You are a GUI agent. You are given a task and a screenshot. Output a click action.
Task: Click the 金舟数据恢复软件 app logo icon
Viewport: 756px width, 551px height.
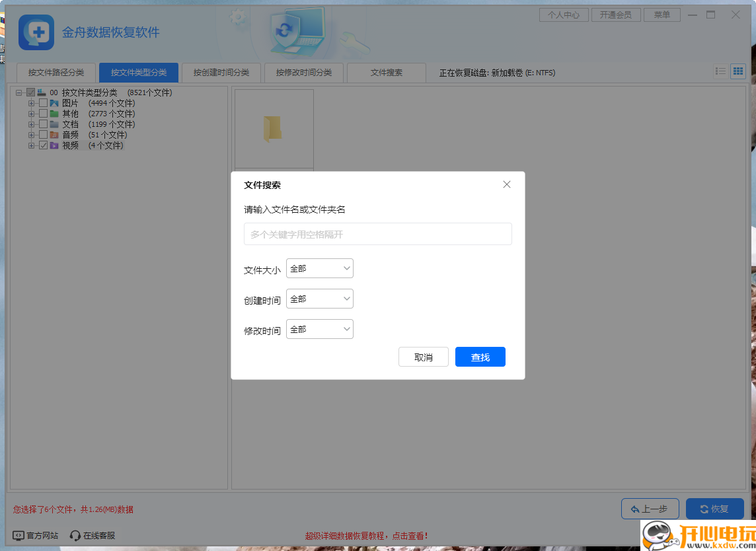coord(36,32)
